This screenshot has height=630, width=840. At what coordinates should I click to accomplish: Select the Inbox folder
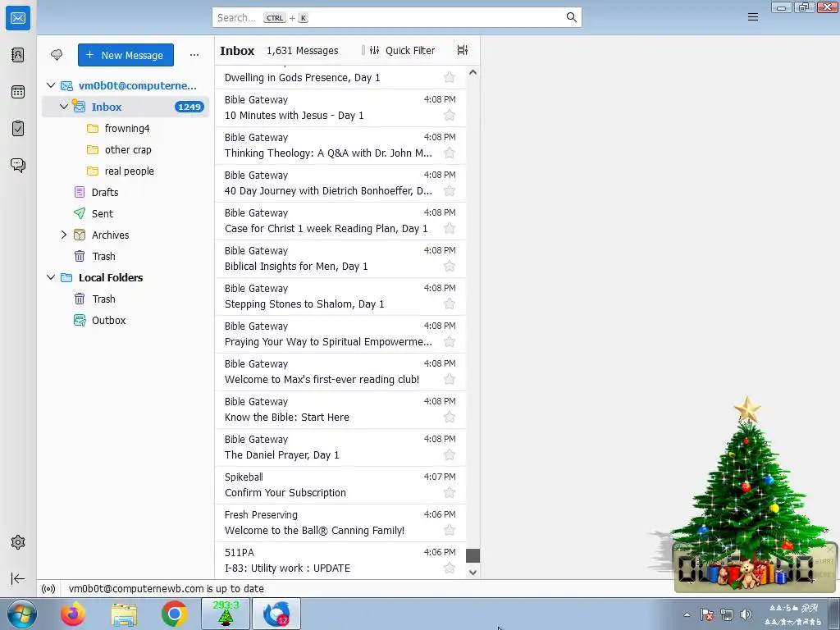(126, 107)
